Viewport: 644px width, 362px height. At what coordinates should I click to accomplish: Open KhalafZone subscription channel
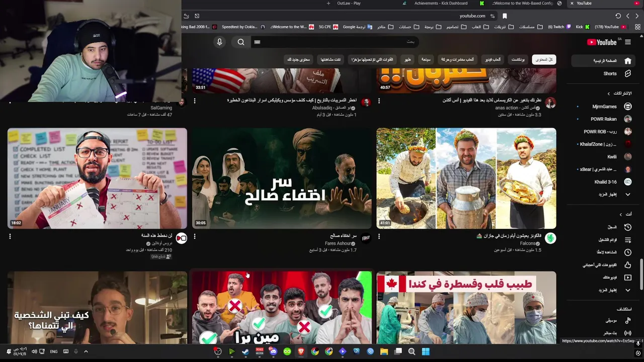604,144
